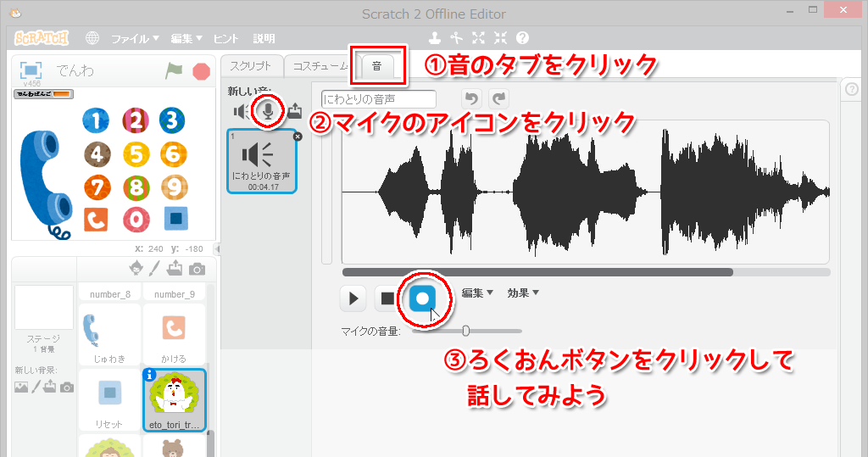Click the blue telephone handset on stage
The height and width of the screenshot is (457, 868).
click(47, 185)
